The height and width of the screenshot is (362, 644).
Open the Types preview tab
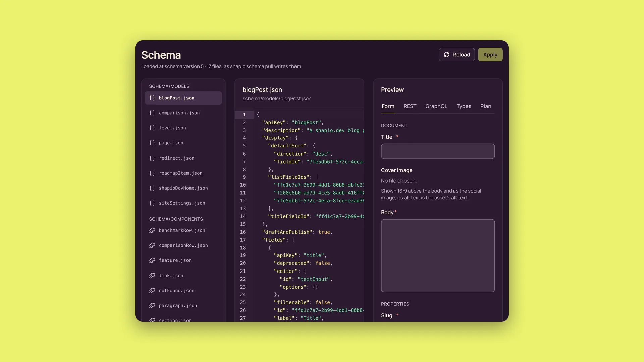464,106
